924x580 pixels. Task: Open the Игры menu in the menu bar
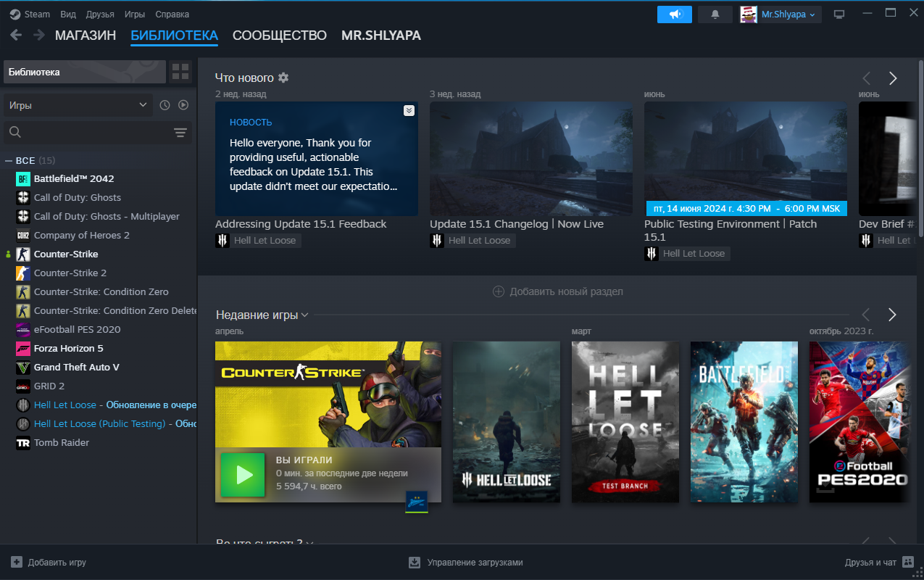(135, 14)
